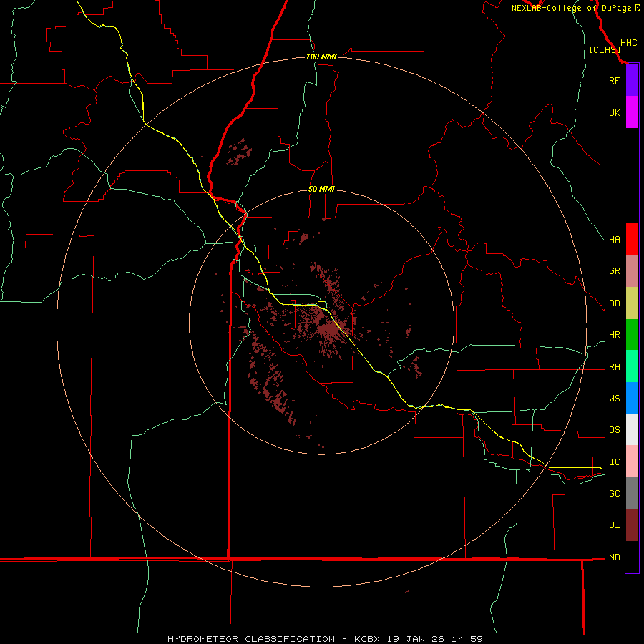Click the BD legend label

[x=614, y=303]
